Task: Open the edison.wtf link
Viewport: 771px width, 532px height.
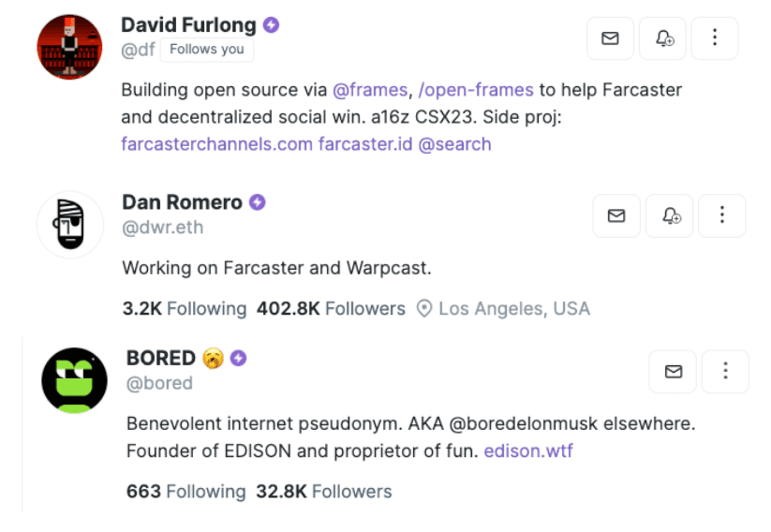Action: pyautogui.click(x=528, y=451)
